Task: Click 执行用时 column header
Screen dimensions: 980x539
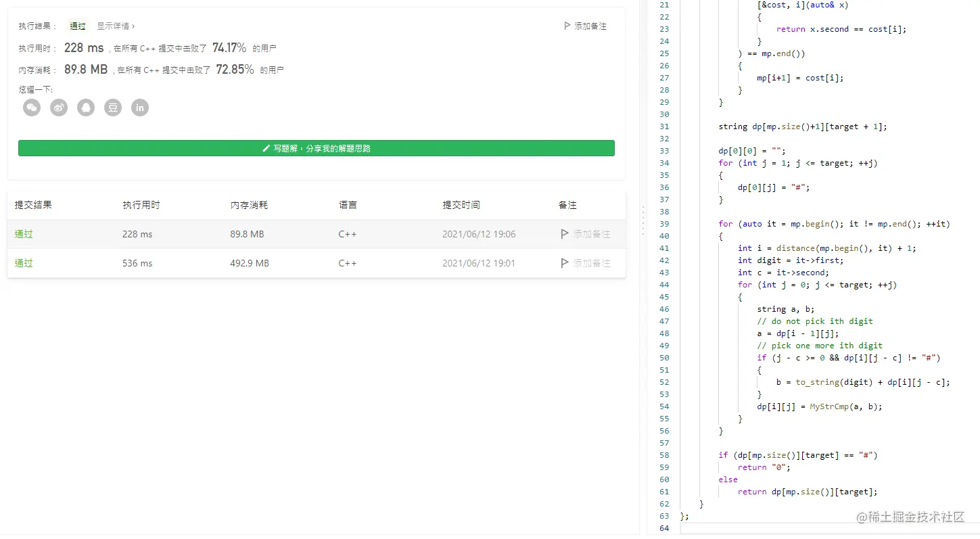Action: tap(141, 205)
